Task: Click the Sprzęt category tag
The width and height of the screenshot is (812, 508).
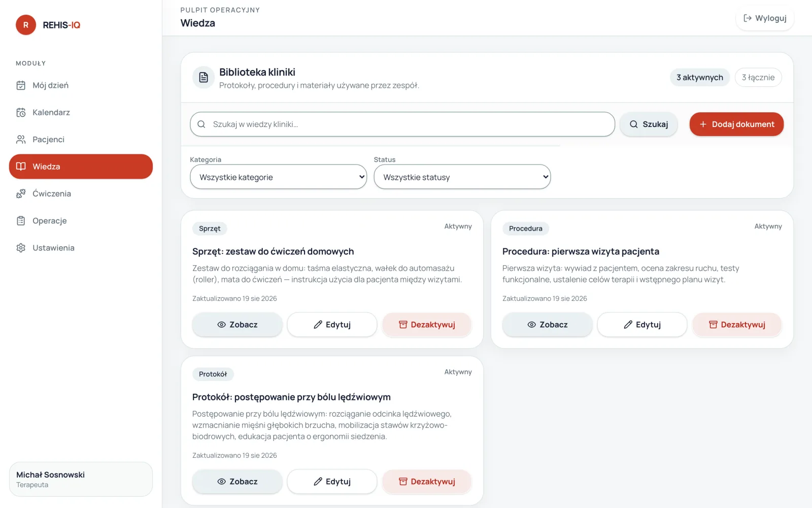Action: [210, 229]
